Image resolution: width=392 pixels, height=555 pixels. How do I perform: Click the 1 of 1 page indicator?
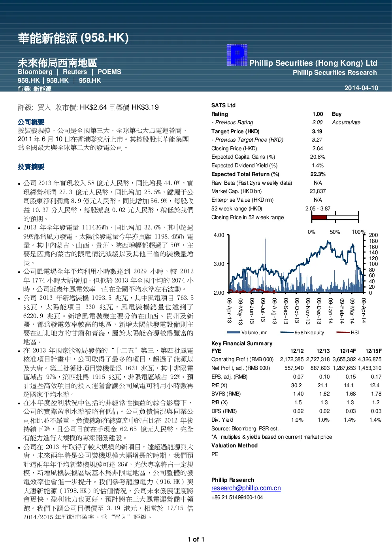[196, 540]
